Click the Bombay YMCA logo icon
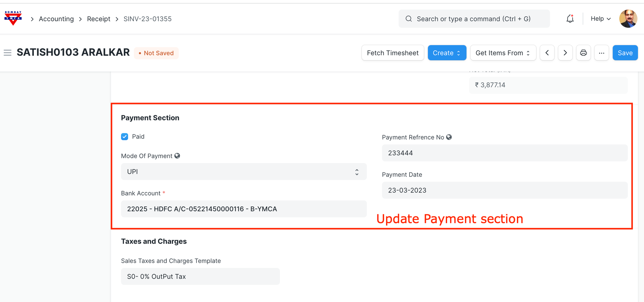This screenshot has width=644, height=302. tap(13, 18)
